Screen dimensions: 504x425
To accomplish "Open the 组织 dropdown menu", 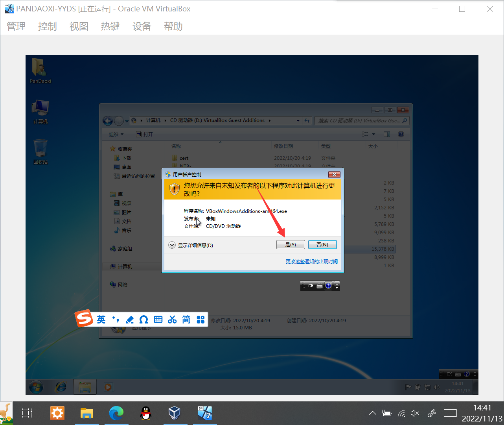I will 116,134.
